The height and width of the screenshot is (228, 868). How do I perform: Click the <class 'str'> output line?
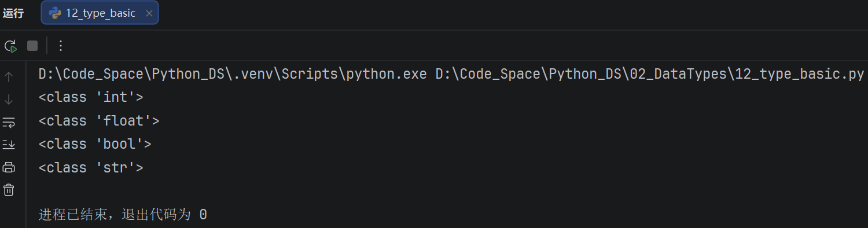pyautogui.click(x=91, y=168)
